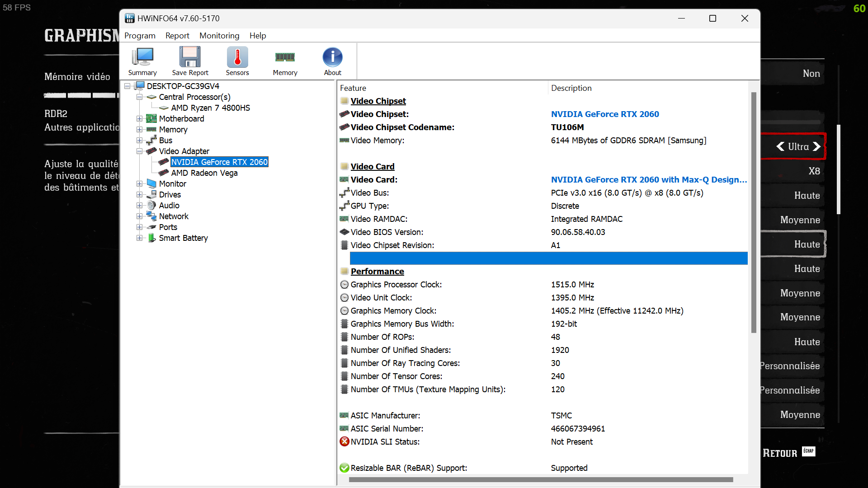Click the left arrow beside Ultra in game
Viewport: 868px width, 488px height.
[780, 146]
